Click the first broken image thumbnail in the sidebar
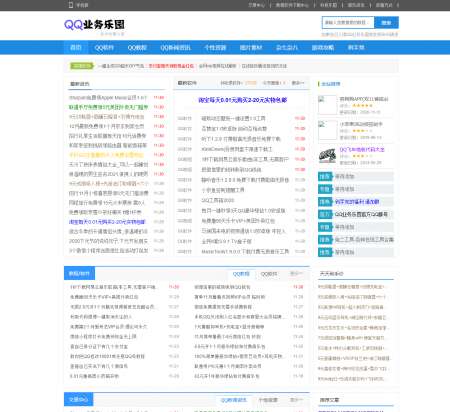The image size is (450, 412). tap(327, 104)
